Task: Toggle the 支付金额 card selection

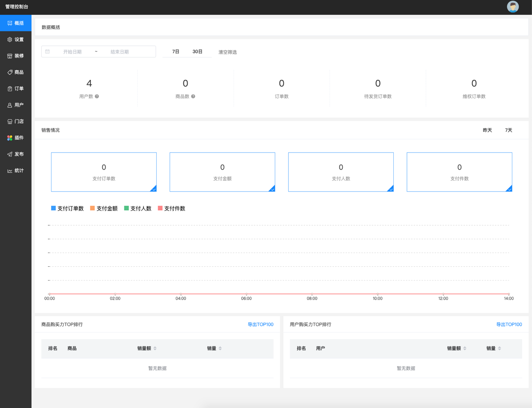Action: point(222,172)
